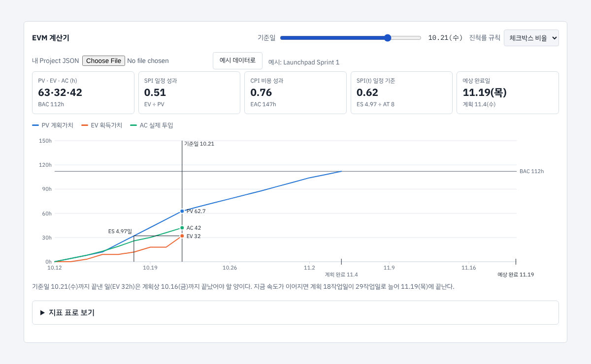Click the EV 획득가치 legend line swatch

85,125
